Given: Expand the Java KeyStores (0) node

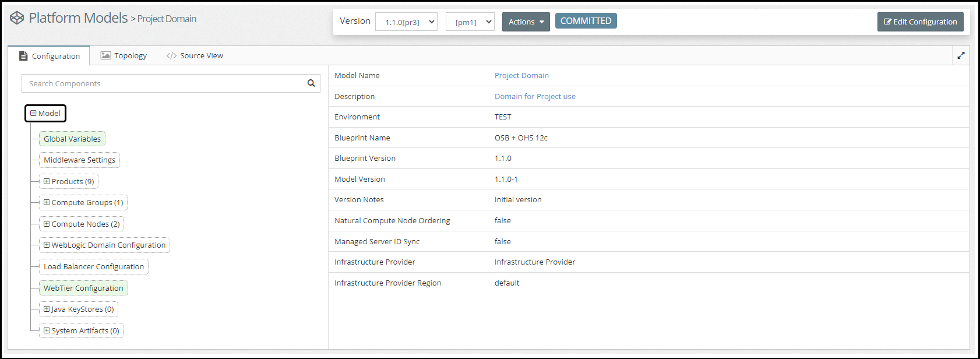Looking at the screenshot, I should point(47,309).
